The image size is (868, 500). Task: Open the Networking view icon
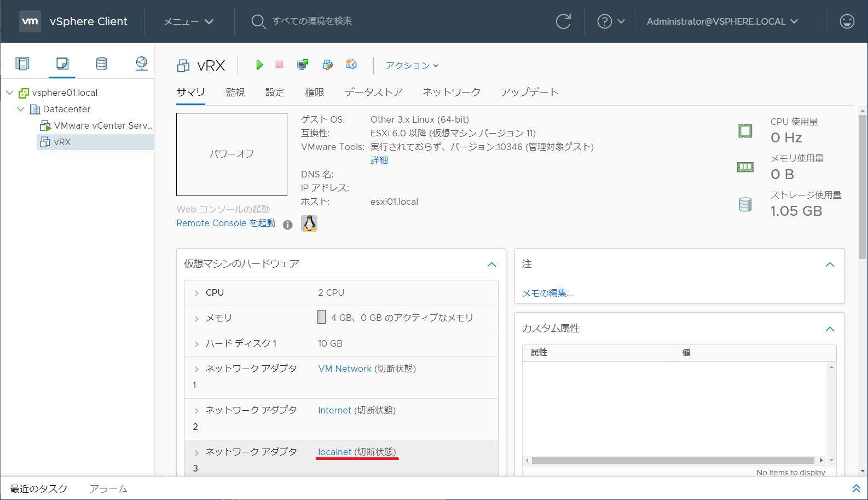(x=141, y=64)
